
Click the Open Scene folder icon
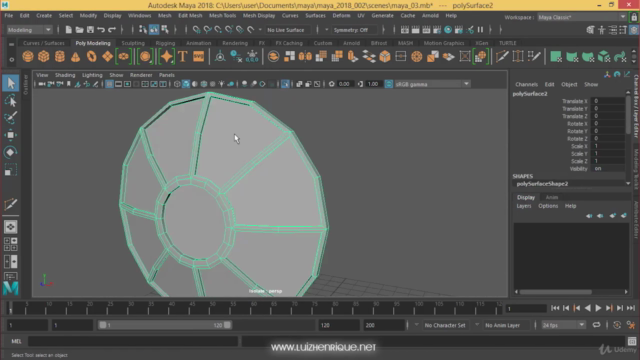click(x=79, y=30)
